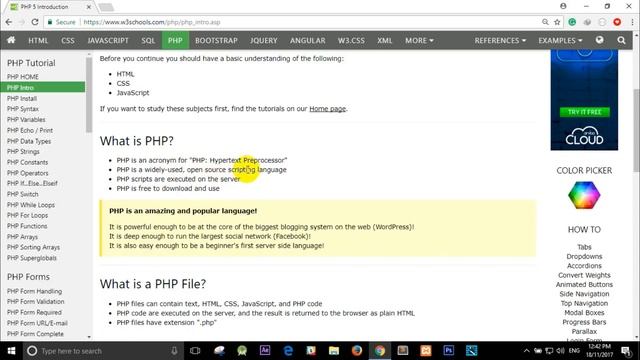
Task: Select the PHP 5 Introduction browser tab
Action: (x=49, y=7)
